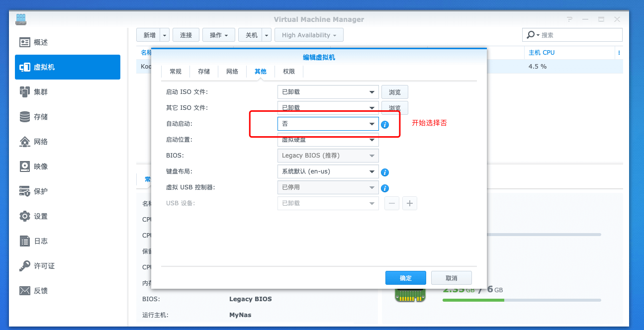
Task: Open the 存储 storage panel
Action: pyautogui.click(x=40, y=116)
